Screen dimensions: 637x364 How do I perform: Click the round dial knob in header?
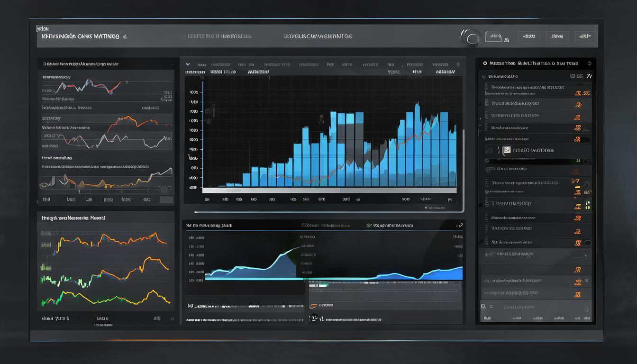[471, 38]
